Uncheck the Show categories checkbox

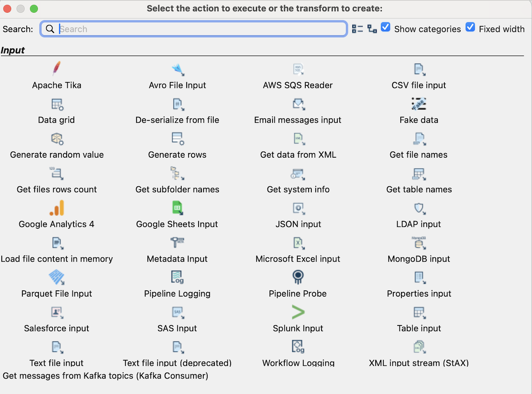click(386, 27)
